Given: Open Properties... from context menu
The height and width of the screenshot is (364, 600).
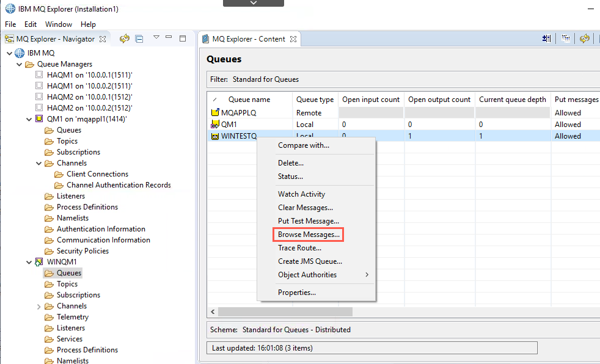Looking at the screenshot, I should (x=297, y=293).
